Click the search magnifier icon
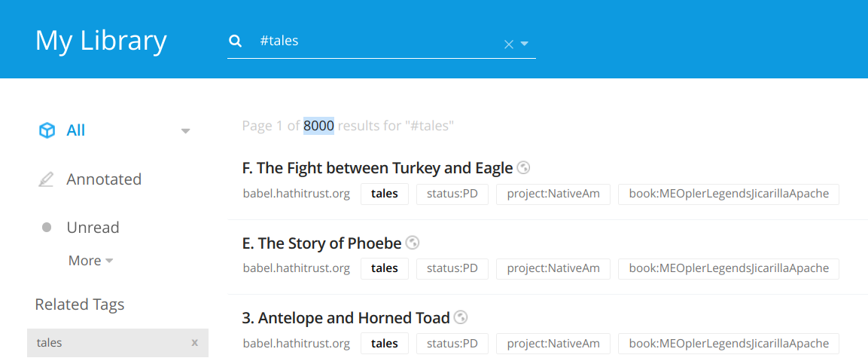The height and width of the screenshot is (361, 868). coord(236,41)
